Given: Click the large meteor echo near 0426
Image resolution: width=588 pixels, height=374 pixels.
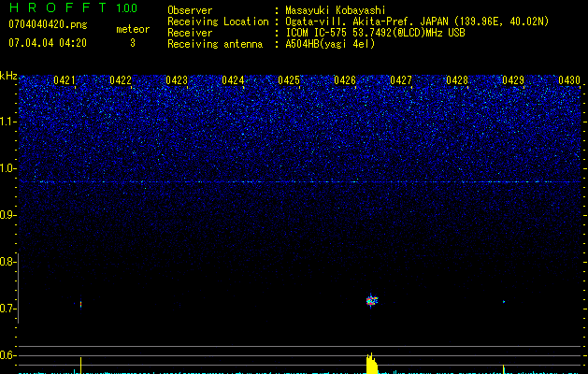Looking at the screenshot, I should (371, 300).
